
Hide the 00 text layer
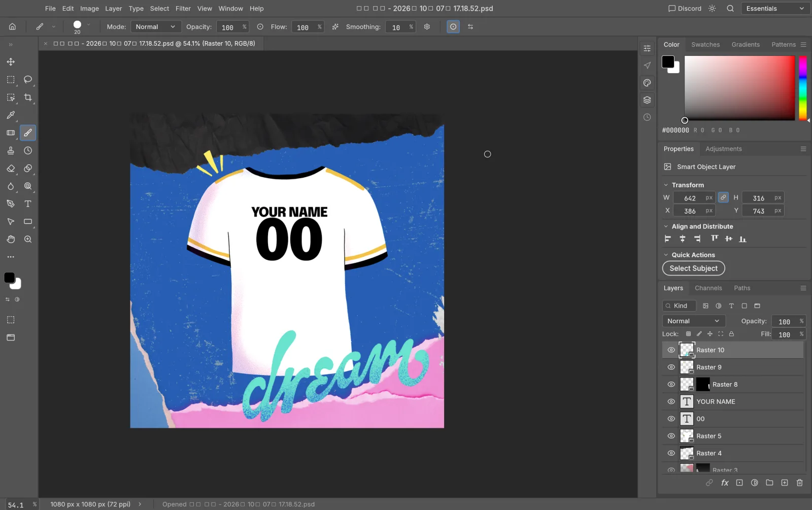pyautogui.click(x=671, y=419)
